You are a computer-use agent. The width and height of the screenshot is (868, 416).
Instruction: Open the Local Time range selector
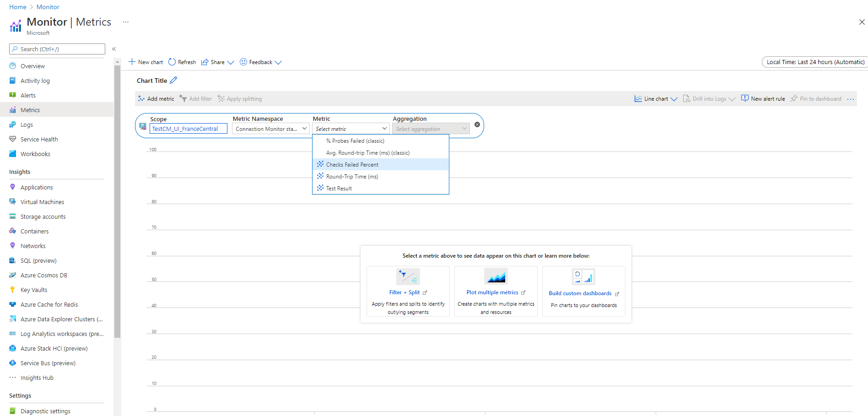(815, 62)
